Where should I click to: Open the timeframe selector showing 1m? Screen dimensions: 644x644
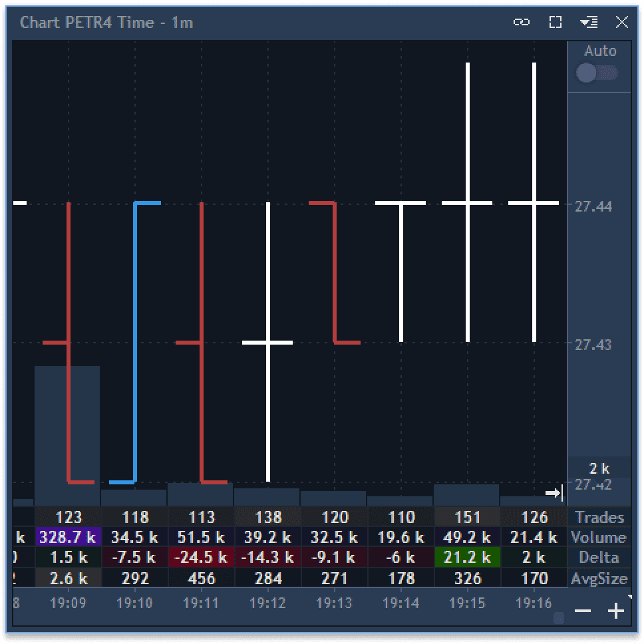(x=178, y=22)
